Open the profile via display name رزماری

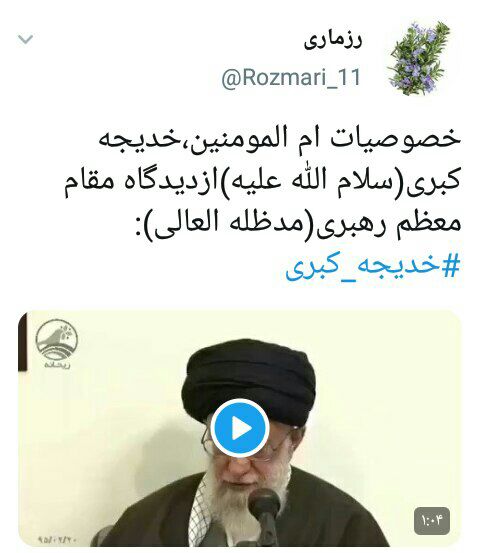point(333,41)
